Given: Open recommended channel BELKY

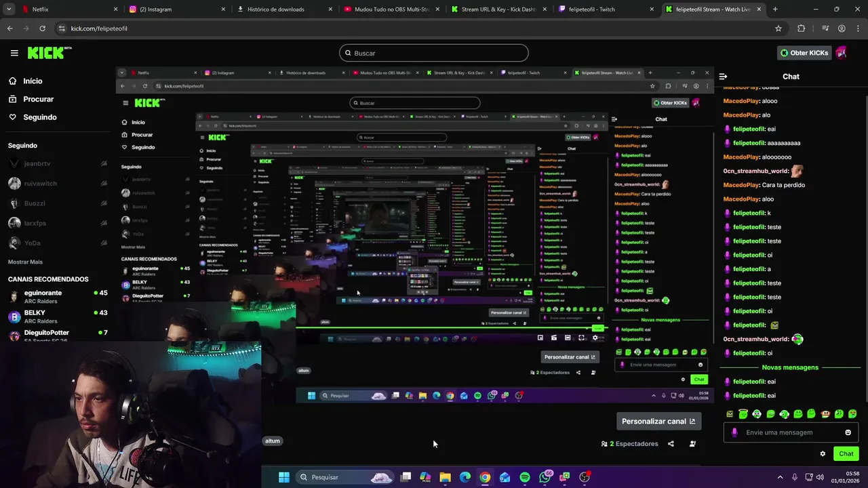Looking at the screenshot, I should tap(58, 317).
